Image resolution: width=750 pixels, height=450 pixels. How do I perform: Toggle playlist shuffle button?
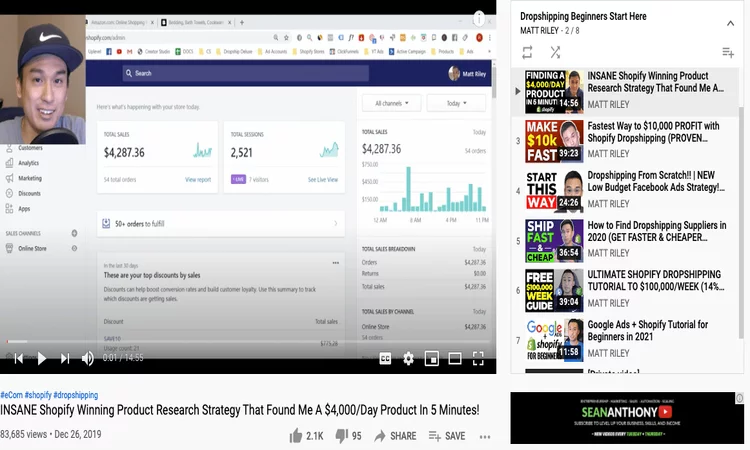tap(555, 52)
